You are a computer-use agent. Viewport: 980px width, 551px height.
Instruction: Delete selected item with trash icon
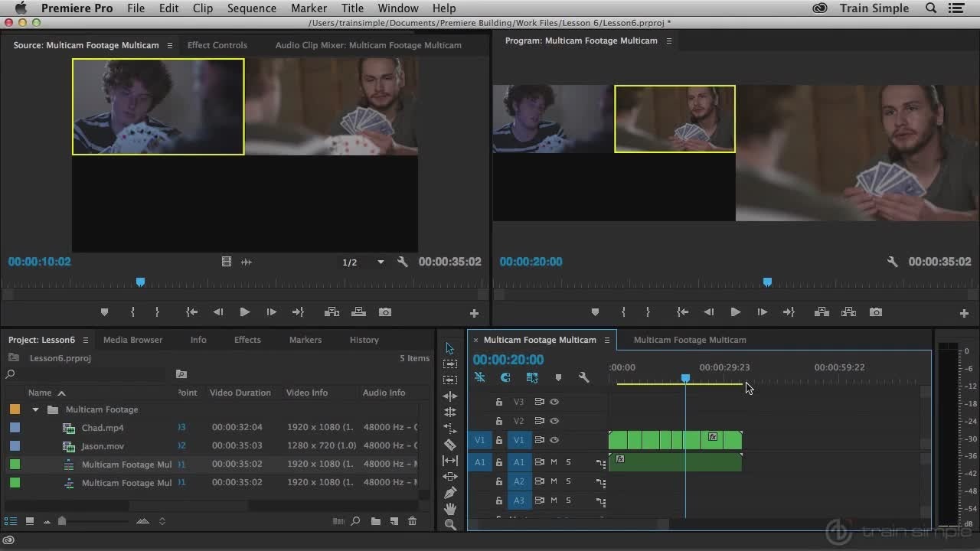point(413,521)
